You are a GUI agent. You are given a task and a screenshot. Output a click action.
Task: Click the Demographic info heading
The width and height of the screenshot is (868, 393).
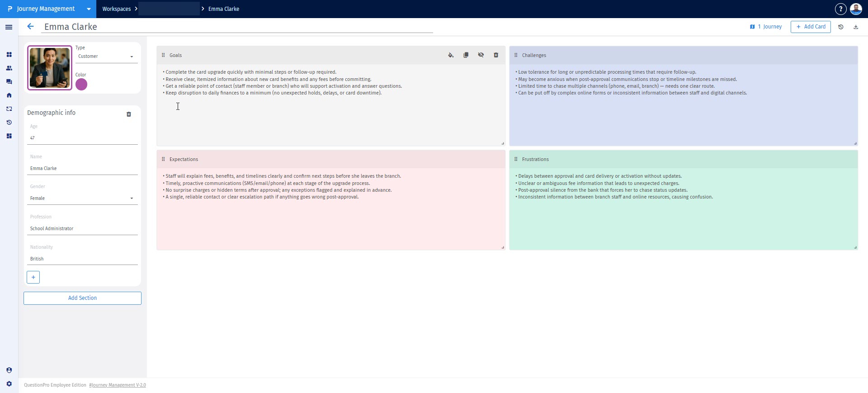coord(51,113)
